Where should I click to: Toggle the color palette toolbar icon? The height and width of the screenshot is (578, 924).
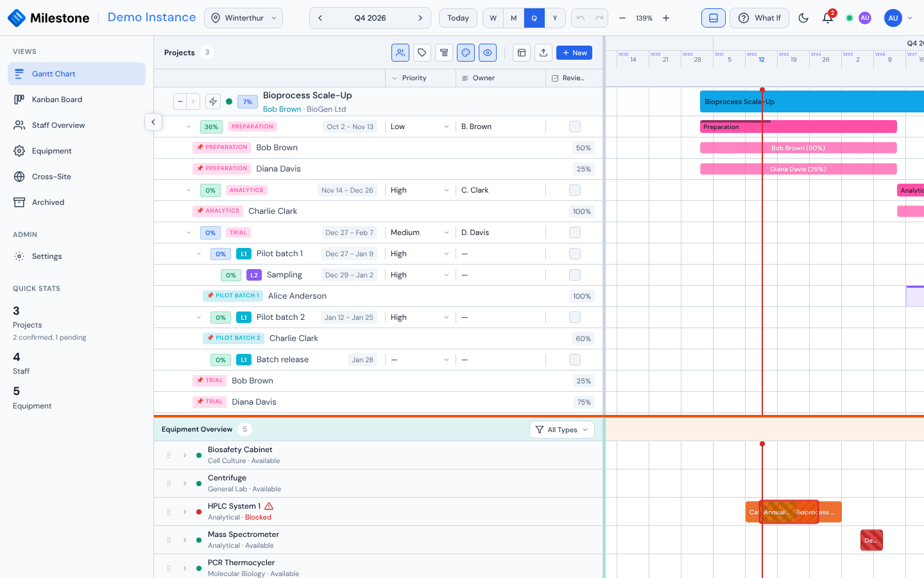pyautogui.click(x=466, y=53)
